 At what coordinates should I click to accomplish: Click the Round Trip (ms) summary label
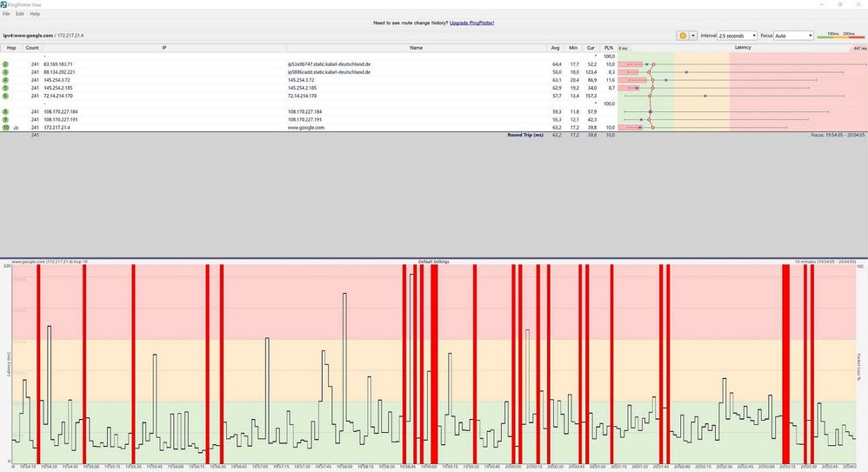(x=525, y=135)
